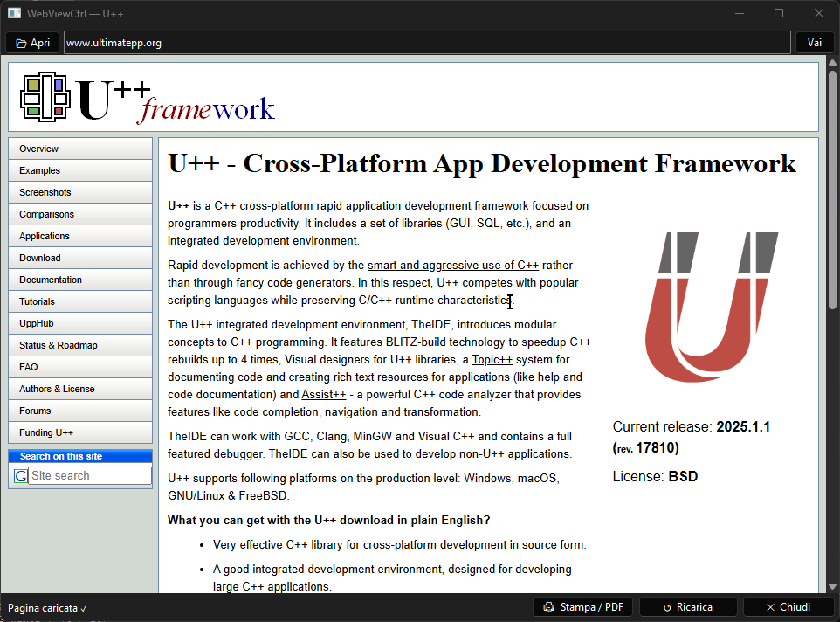Click Stampa / PDF print button

point(583,607)
